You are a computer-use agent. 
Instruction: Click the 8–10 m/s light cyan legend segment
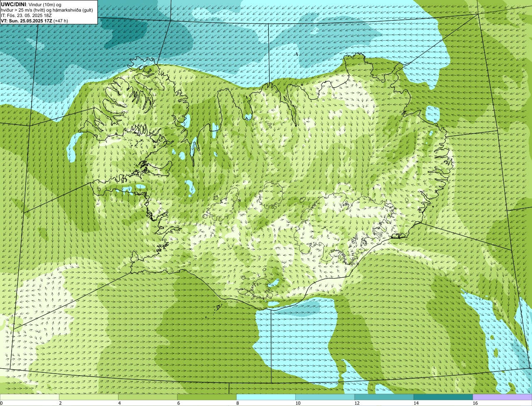pos(266,397)
